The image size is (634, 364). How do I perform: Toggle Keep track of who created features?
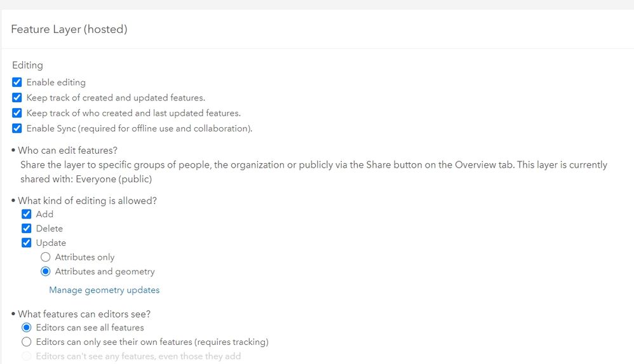pyautogui.click(x=17, y=113)
